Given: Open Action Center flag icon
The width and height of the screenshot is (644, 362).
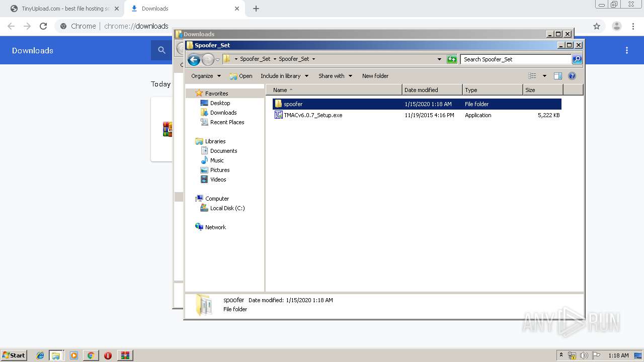Looking at the screenshot, I should pyautogui.click(x=596, y=355).
